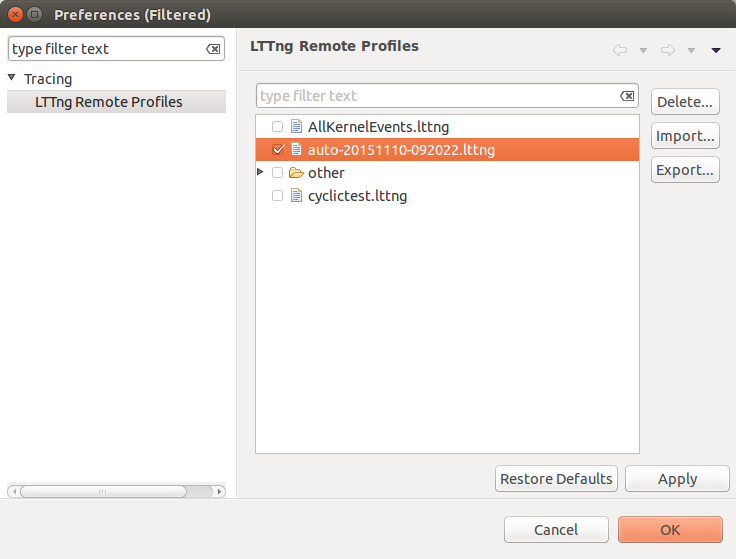Check the cyclictest.lttng checkbox
736x559 pixels.
click(278, 196)
